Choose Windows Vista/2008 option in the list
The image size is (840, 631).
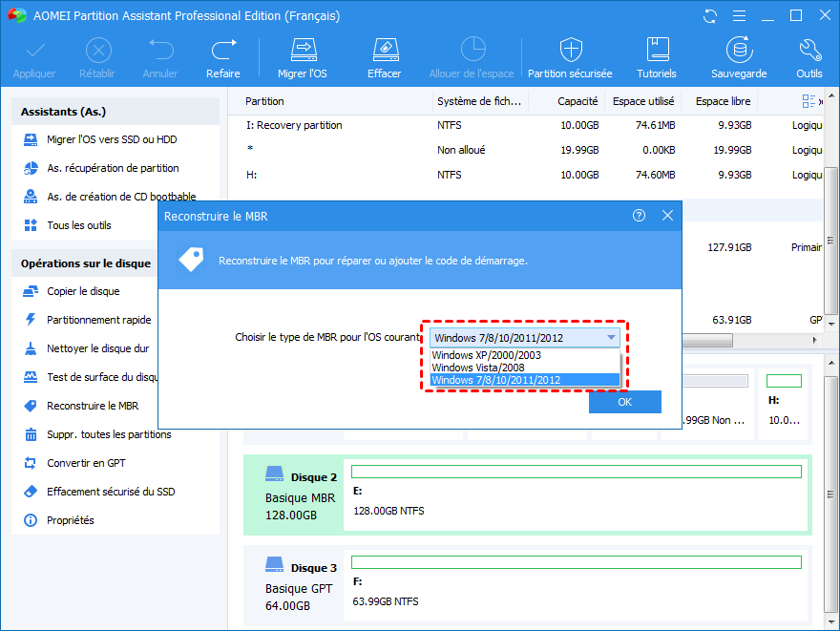[477, 368]
